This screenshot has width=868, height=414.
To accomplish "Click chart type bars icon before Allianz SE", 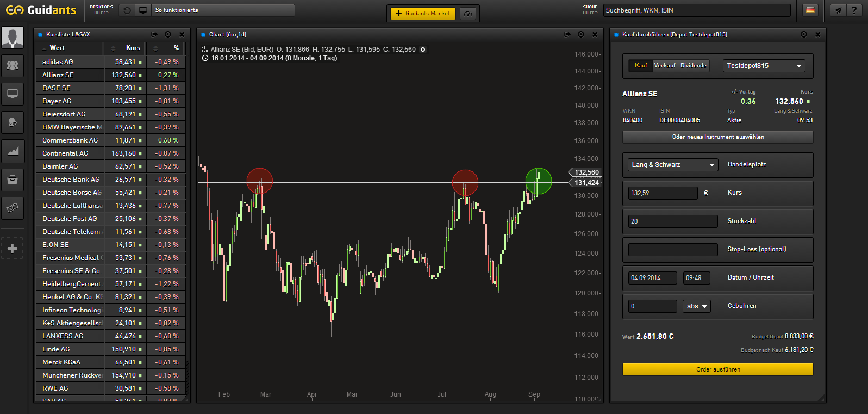I will point(205,50).
